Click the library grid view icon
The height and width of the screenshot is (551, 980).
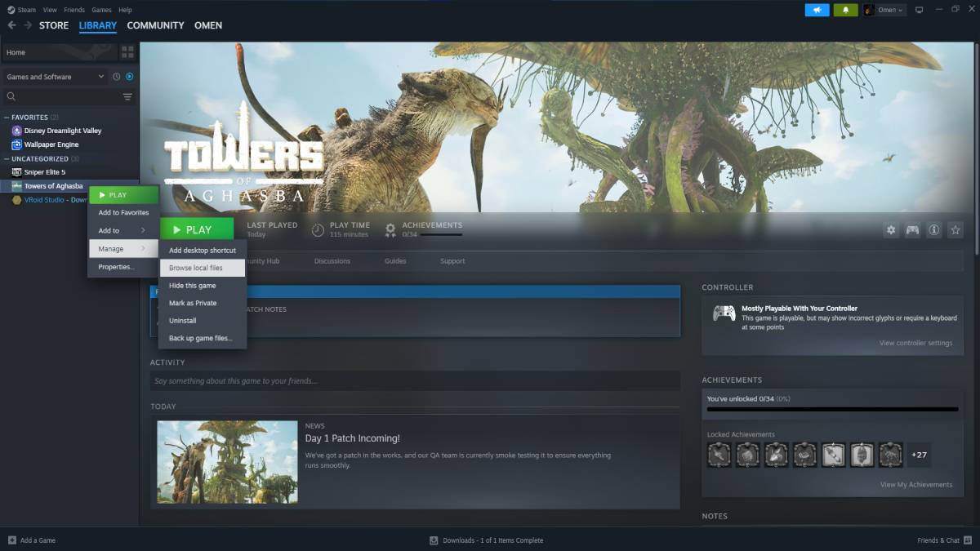click(127, 52)
